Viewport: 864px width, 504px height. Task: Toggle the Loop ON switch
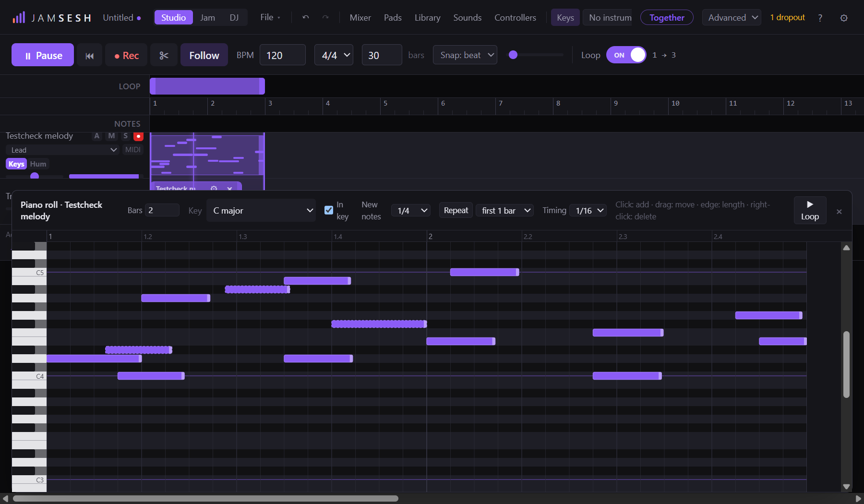coord(626,55)
